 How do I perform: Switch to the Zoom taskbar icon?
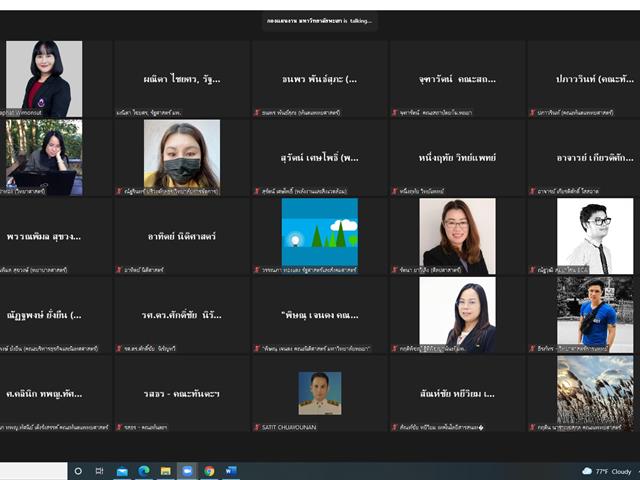(187, 471)
